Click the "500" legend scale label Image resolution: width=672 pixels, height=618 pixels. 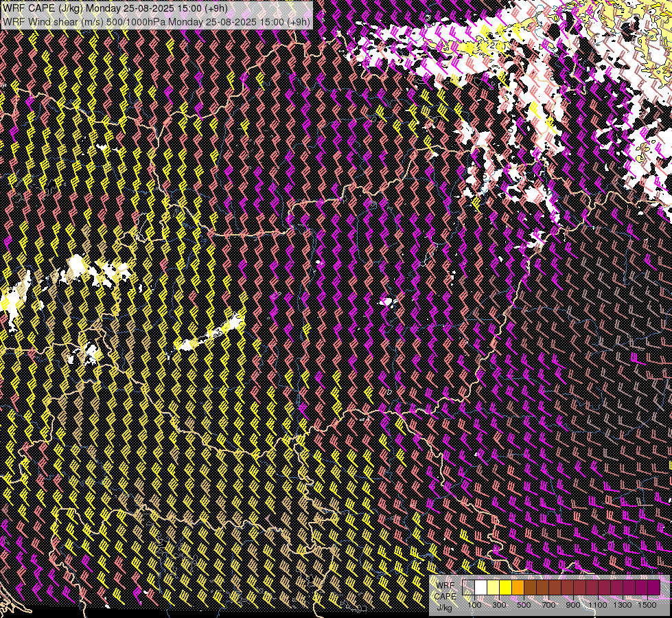pyautogui.click(x=524, y=605)
